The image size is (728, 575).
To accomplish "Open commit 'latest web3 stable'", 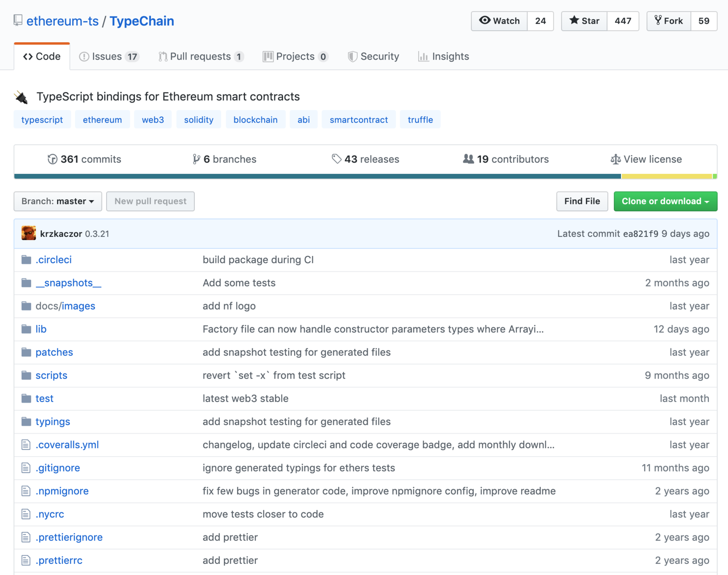I will 246,398.
